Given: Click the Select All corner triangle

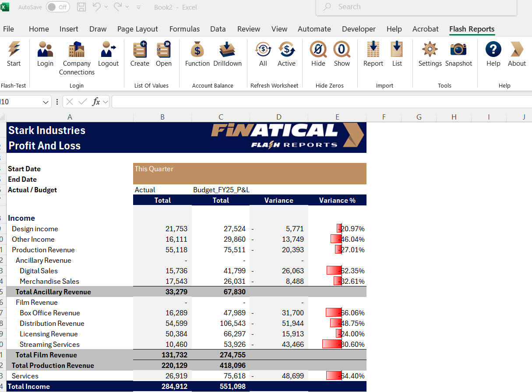Looking at the screenshot, I should (3, 117).
